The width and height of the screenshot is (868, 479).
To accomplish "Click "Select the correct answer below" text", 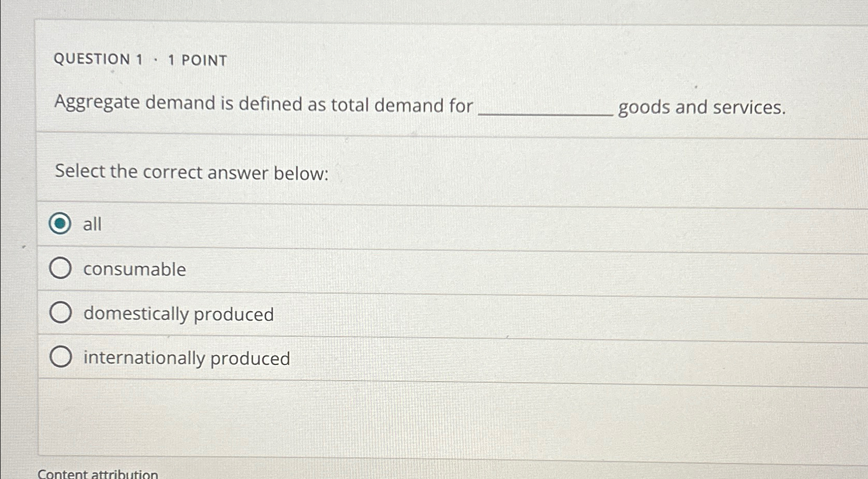I will click(191, 172).
